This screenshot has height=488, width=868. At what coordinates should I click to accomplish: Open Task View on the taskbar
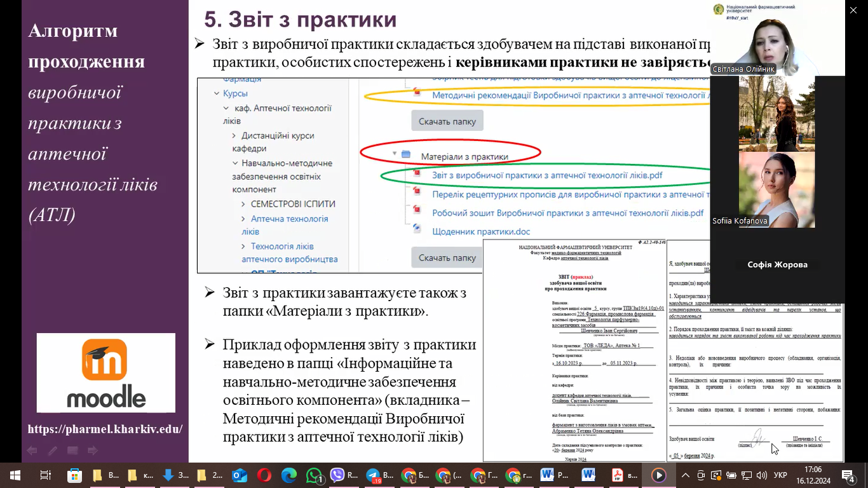45,475
